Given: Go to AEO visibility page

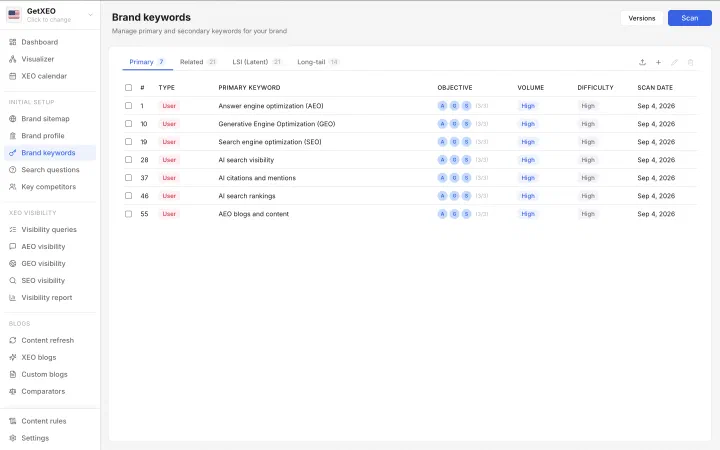Looking at the screenshot, I should pos(50,247).
